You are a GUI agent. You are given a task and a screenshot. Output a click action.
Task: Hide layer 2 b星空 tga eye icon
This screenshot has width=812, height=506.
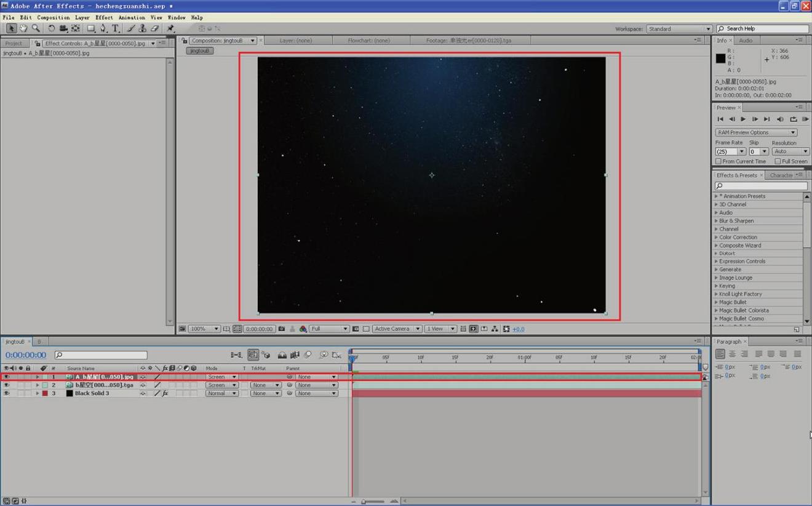click(x=7, y=385)
